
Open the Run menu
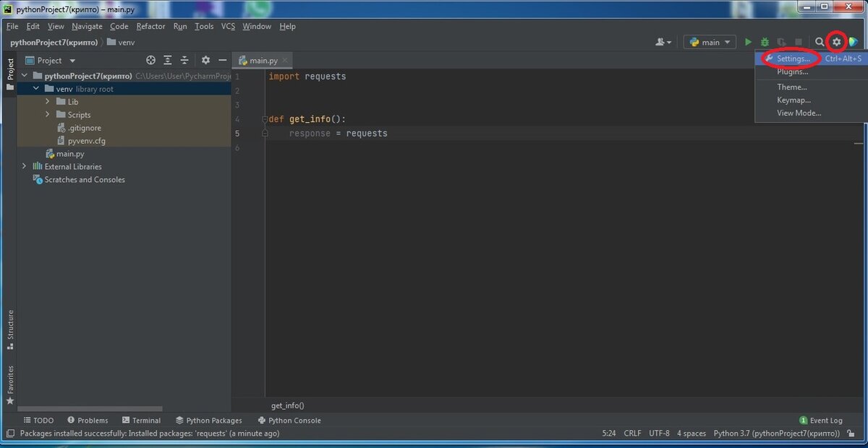[180, 26]
